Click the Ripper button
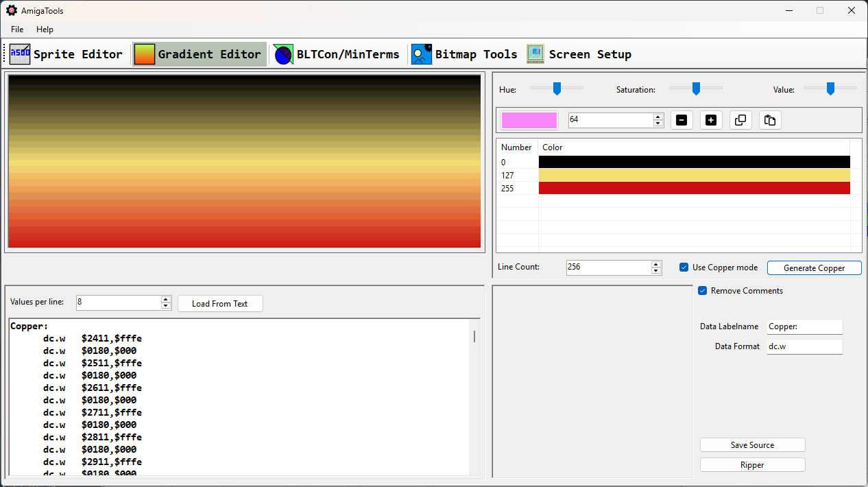The width and height of the screenshot is (868, 487). tap(752, 465)
